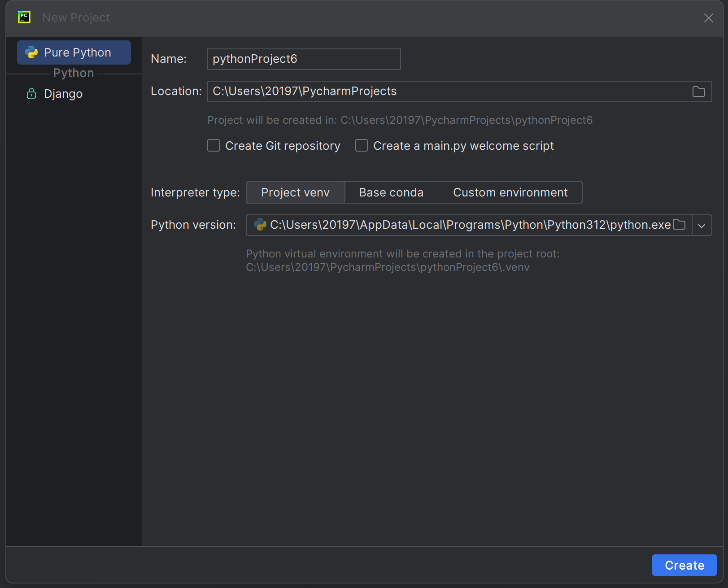
Task: Click the Location path text field
Action: tap(449, 91)
